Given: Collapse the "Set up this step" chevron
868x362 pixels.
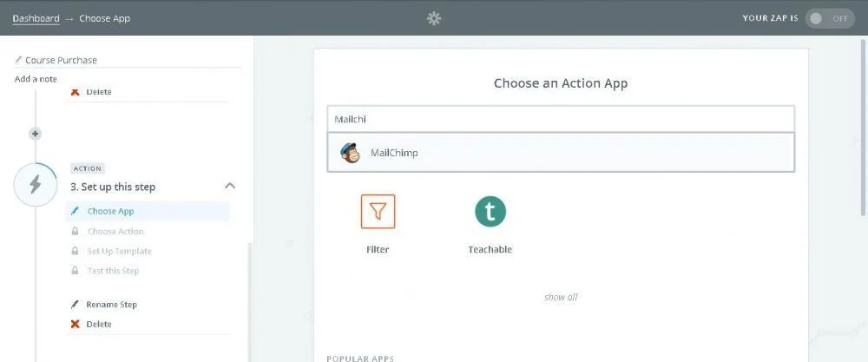Looking at the screenshot, I should pyautogui.click(x=230, y=186).
